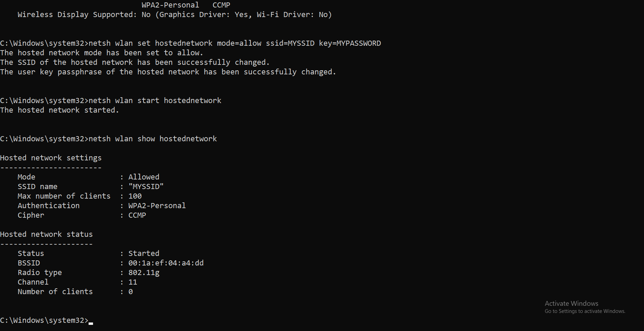
Task: Click the Number of clients value 0
Action: pos(131,292)
